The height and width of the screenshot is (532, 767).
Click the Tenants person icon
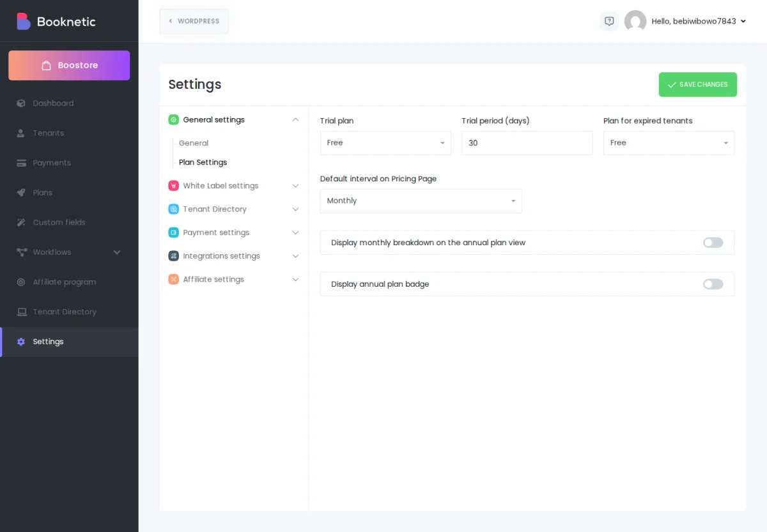(x=21, y=133)
